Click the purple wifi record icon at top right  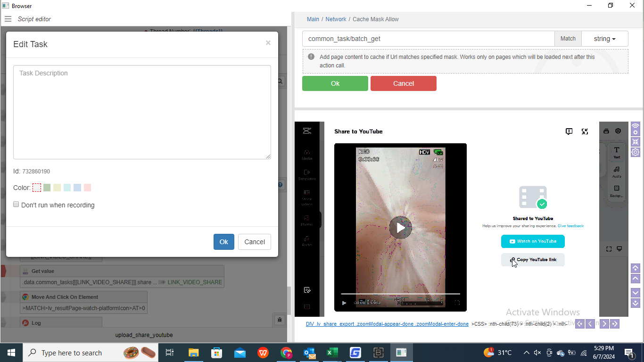tap(635, 128)
